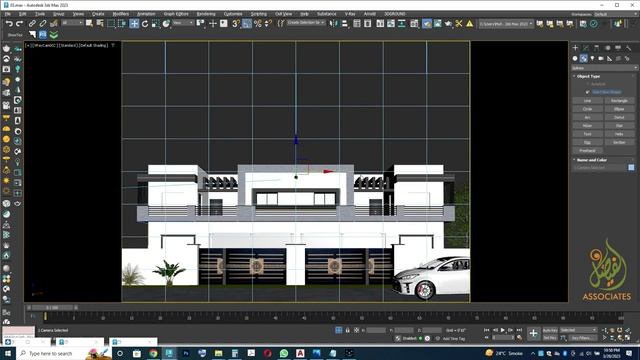Select the Shapes category icon in the Create panel
The image size is (640, 360).
[584, 58]
